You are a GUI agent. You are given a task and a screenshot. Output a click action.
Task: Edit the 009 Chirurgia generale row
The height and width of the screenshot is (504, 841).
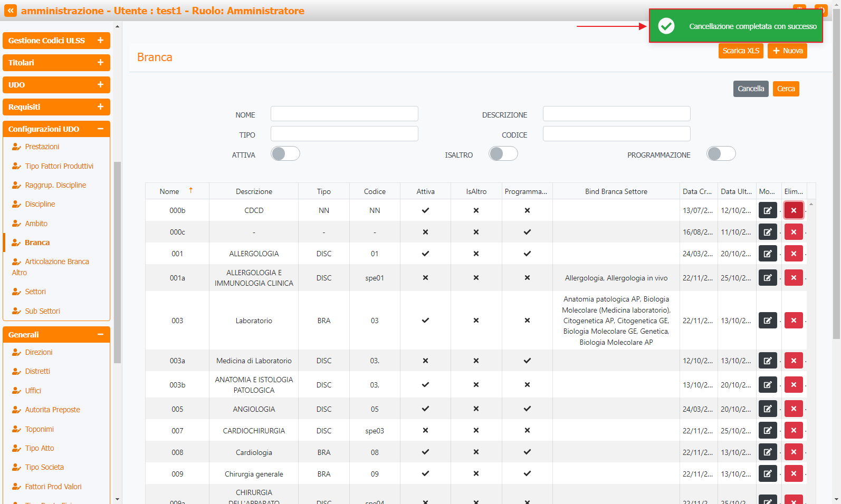click(767, 474)
